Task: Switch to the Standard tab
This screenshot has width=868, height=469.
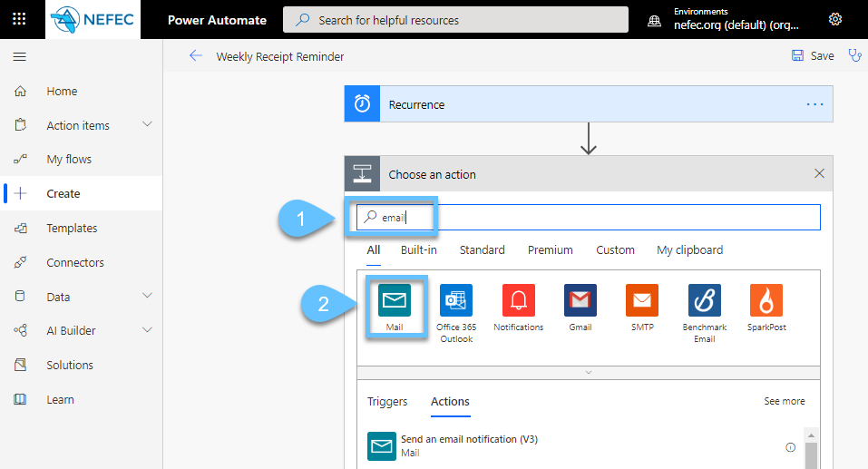Action: 483,249
